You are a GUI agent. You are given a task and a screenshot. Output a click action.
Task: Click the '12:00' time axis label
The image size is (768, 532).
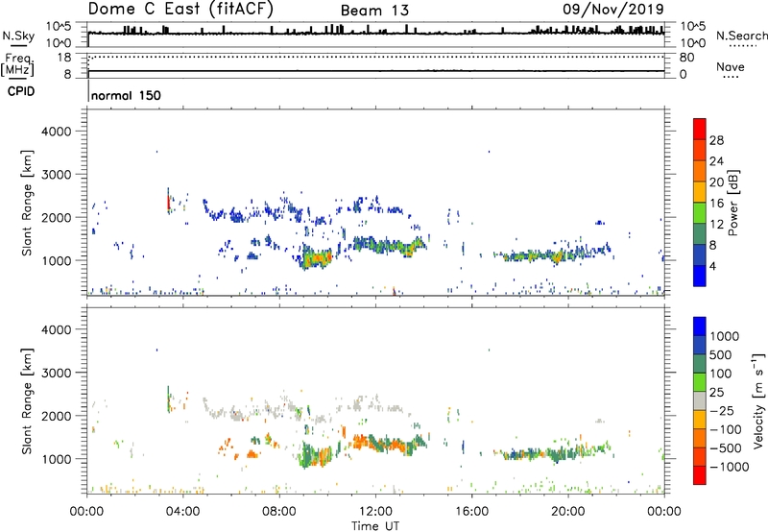(x=375, y=512)
